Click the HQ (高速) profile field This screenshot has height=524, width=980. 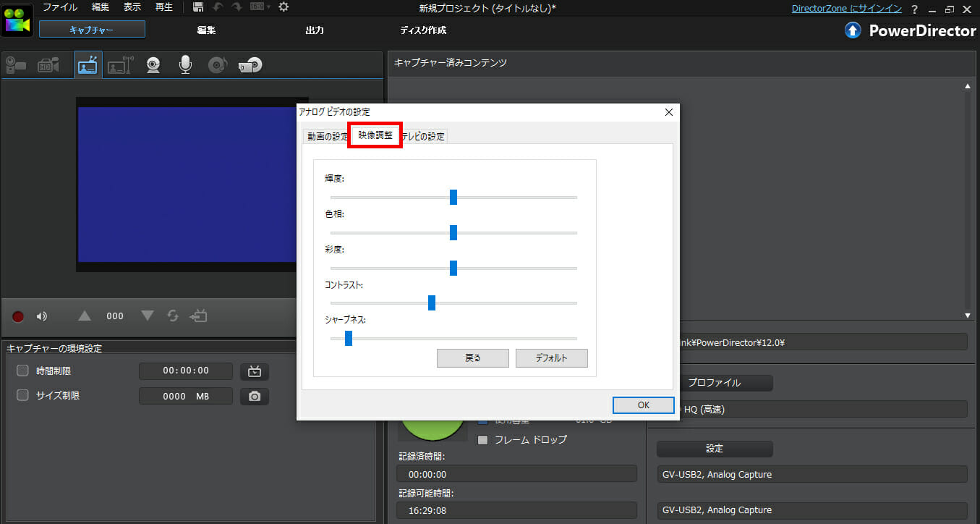coord(823,409)
